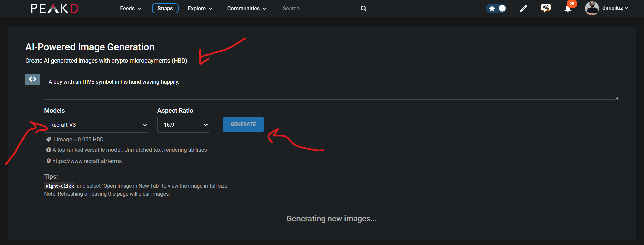
Task: Click the dimeilaz profile avatar
Action: coord(592,8)
